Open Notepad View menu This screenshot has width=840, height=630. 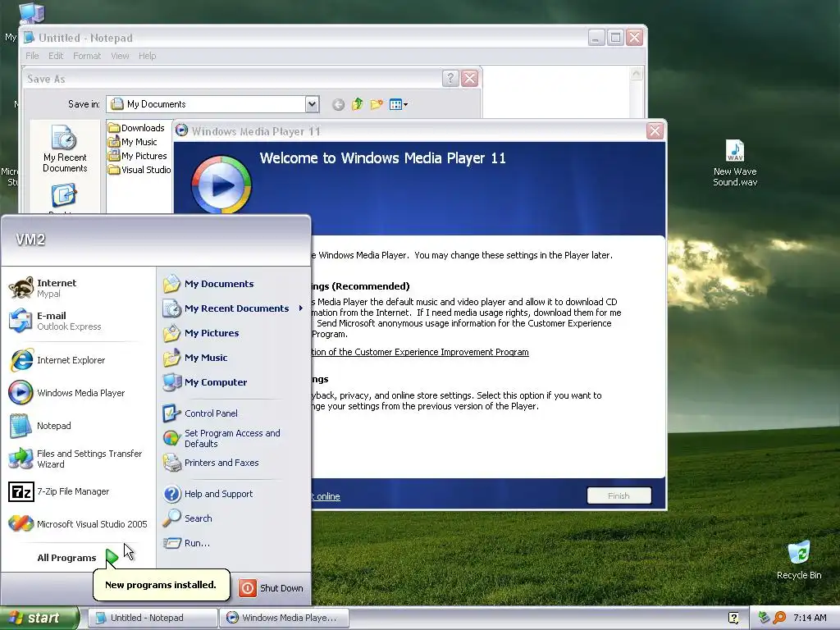[120, 56]
